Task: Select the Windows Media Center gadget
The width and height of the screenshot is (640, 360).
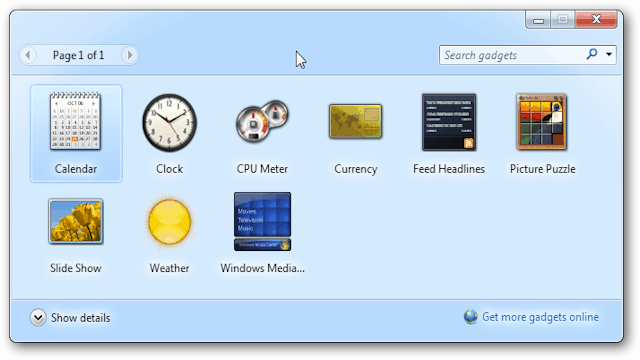Action: pos(262,222)
